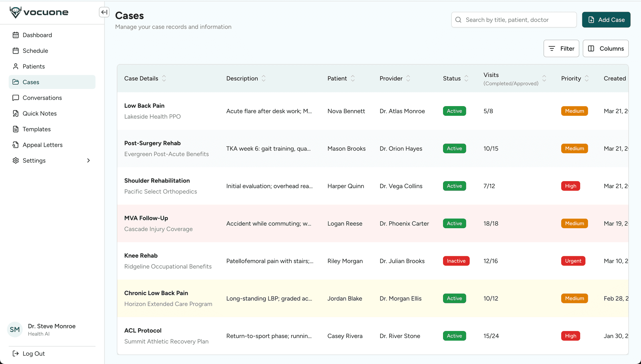Click the search magnifier icon
Viewport: 641px width, 364px height.
point(458,20)
